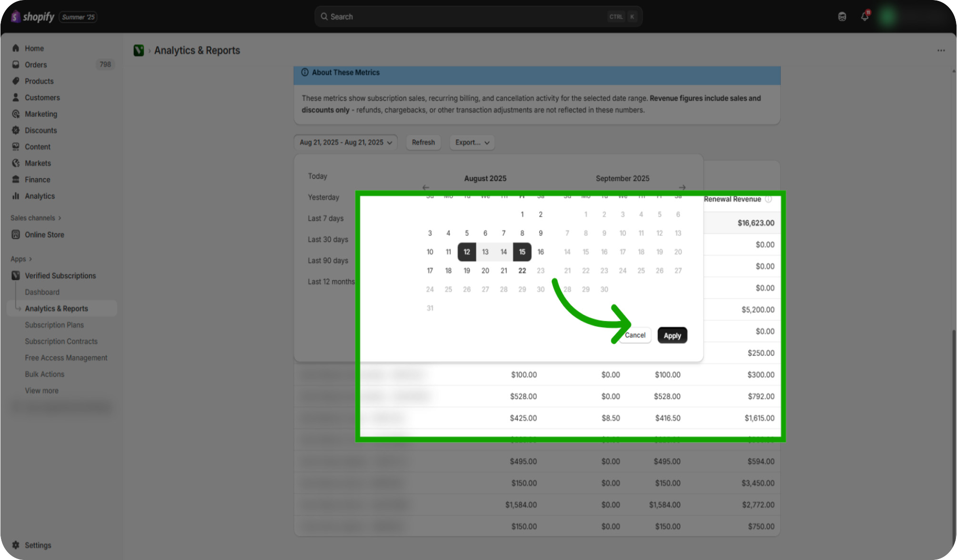
Task: Click the 798 orders badge
Action: pyautogui.click(x=105, y=64)
